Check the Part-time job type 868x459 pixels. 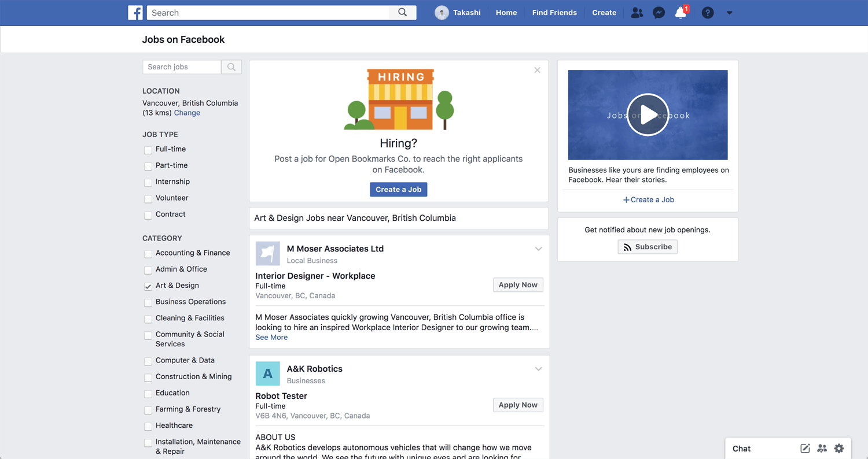point(148,166)
